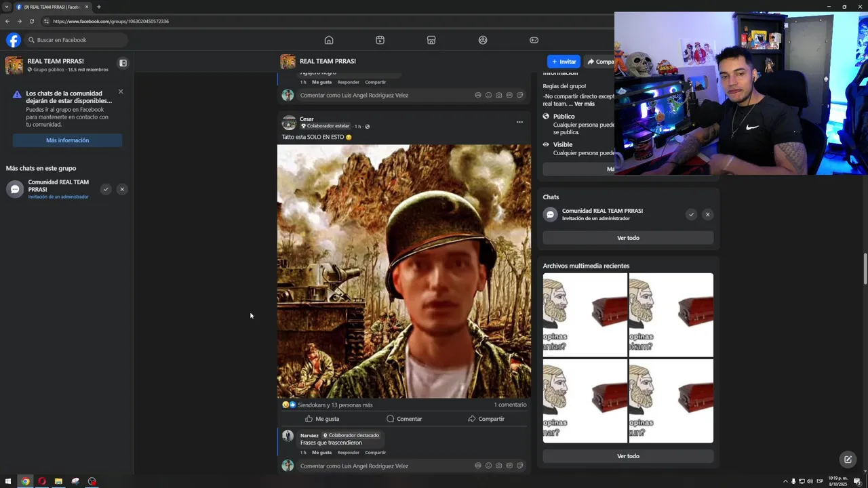Decline Comunidad invitation in Chats panel
868x488 pixels.
pos(707,214)
